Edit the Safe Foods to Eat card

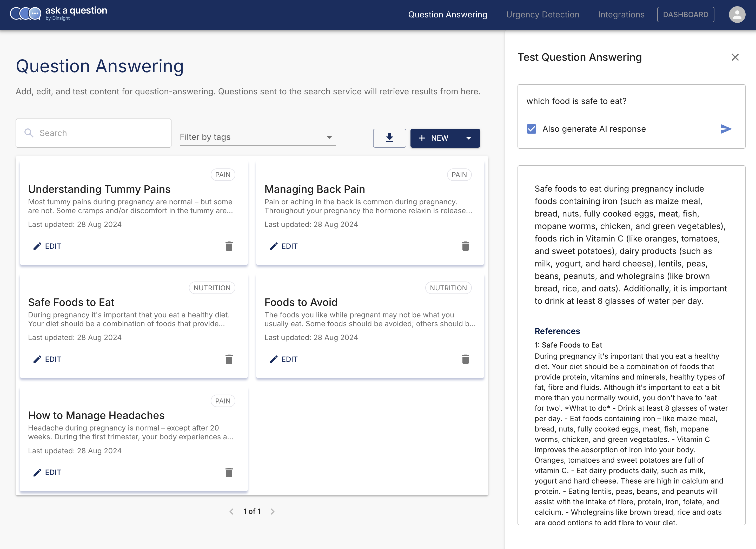pos(47,359)
